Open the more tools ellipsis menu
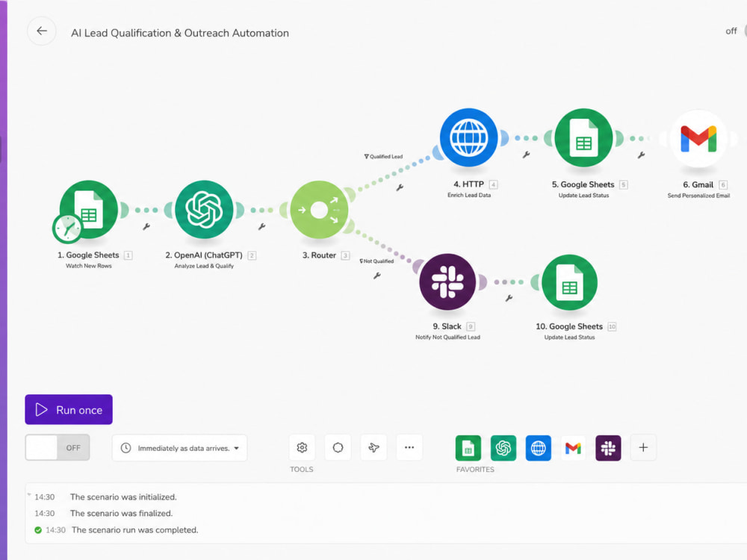Image resolution: width=747 pixels, height=560 pixels. point(409,447)
